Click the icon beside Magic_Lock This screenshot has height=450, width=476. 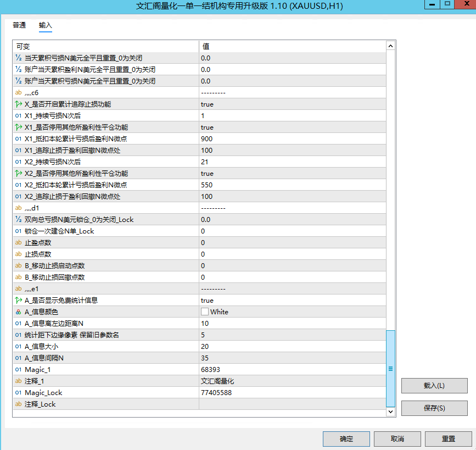point(19,392)
